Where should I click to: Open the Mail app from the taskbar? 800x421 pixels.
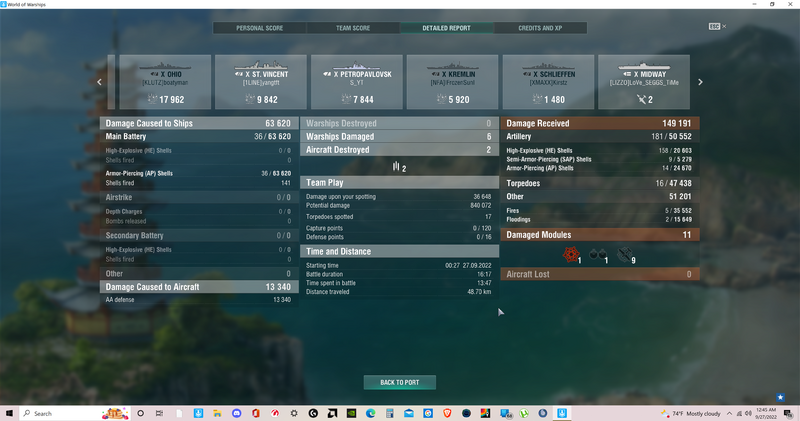tap(409, 413)
